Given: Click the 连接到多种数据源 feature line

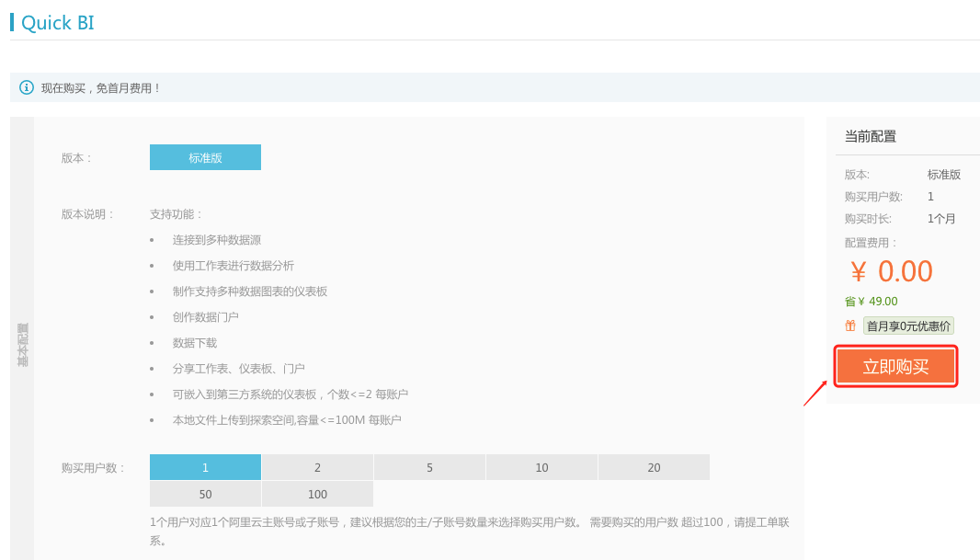Looking at the screenshot, I should tap(216, 240).
